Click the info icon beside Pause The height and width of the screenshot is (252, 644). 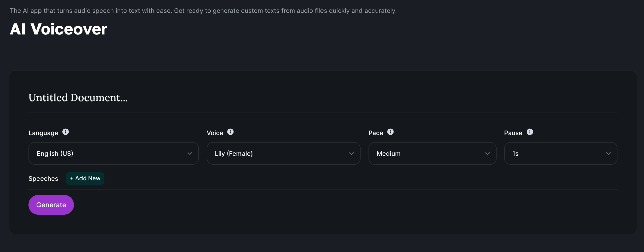tap(530, 132)
